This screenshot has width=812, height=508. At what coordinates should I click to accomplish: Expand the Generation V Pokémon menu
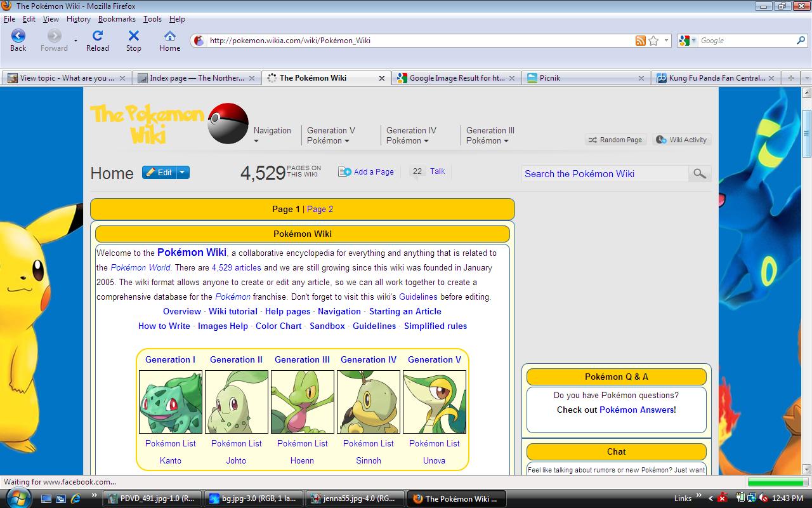pos(331,135)
